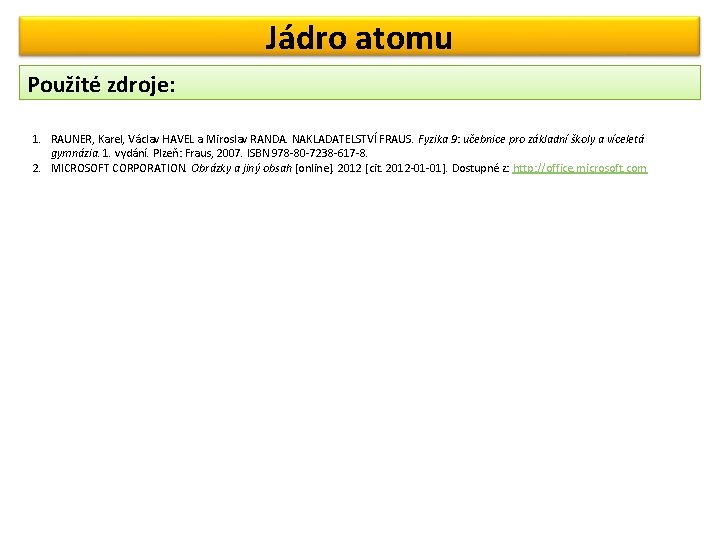
Task: Select the 'Použité zdroje:' heading
Action: tap(101, 84)
